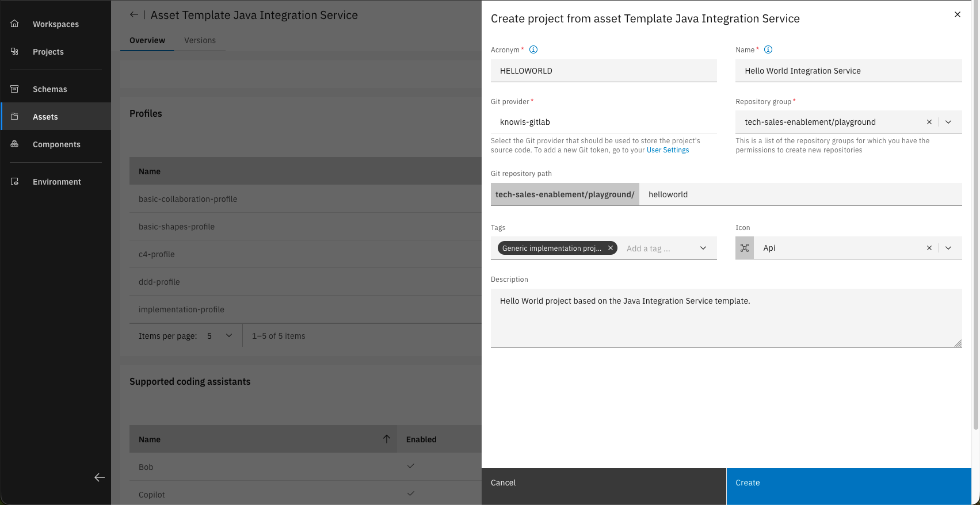980x505 pixels.
Task: Expand the Repository group dropdown
Action: tap(948, 122)
